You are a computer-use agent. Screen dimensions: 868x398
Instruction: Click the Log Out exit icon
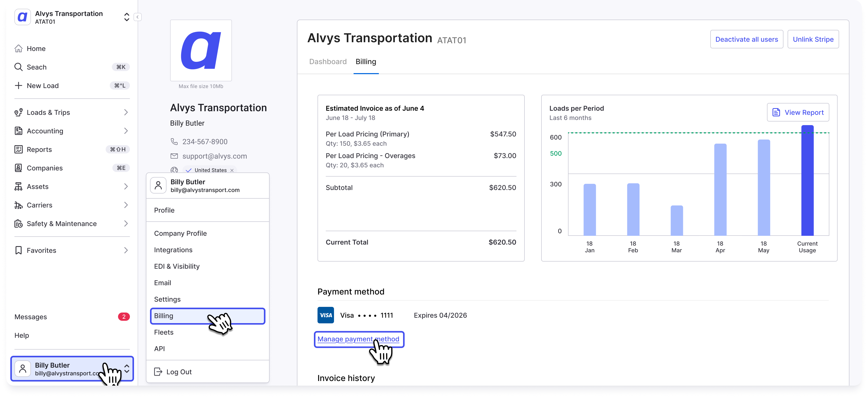click(x=158, y=371)
